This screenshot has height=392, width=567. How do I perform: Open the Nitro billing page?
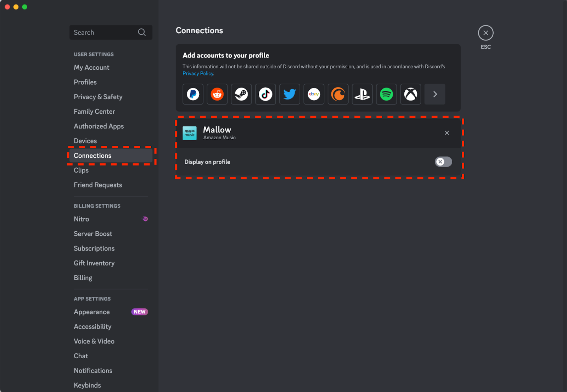pyautogui.click(x=111, y=219)
